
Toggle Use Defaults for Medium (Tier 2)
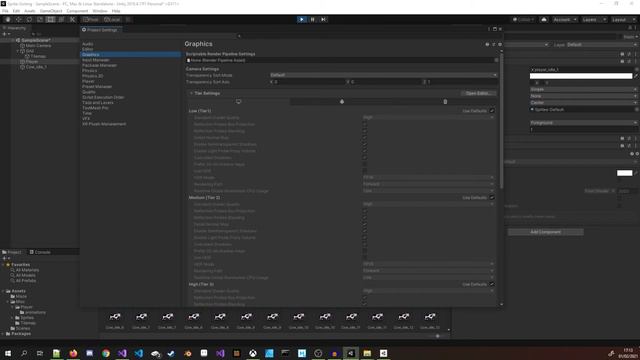(492, 198)
